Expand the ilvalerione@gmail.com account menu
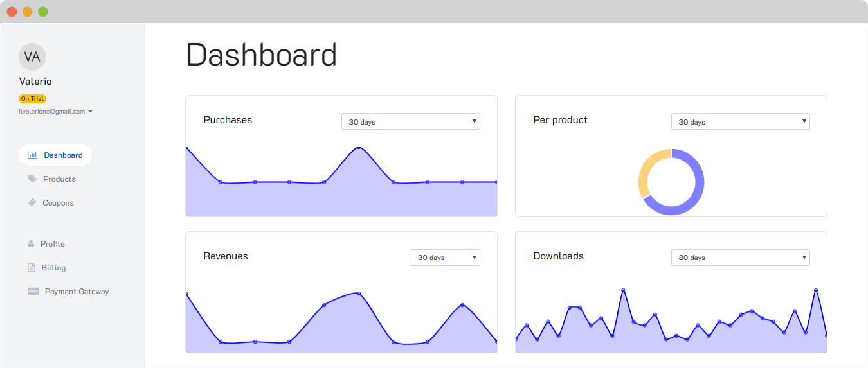The height and width of the screenshot is (368, 868). tap(56, 112)
